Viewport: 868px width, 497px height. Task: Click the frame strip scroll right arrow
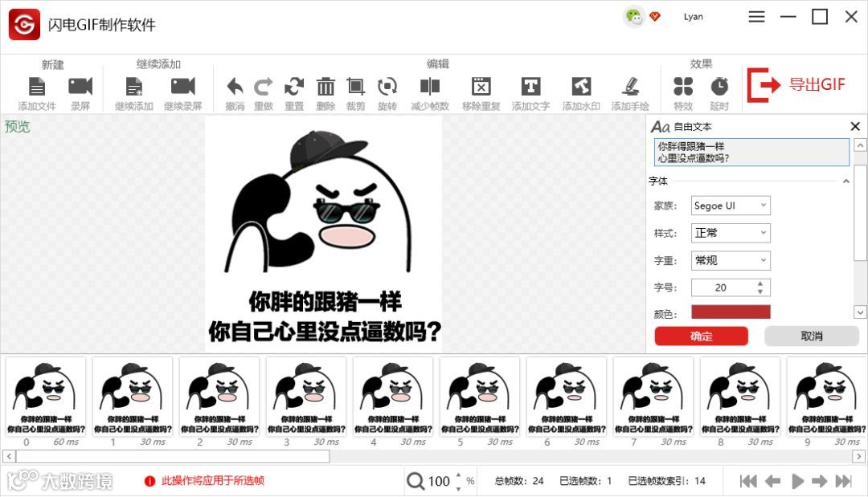[x=858, y=457]
